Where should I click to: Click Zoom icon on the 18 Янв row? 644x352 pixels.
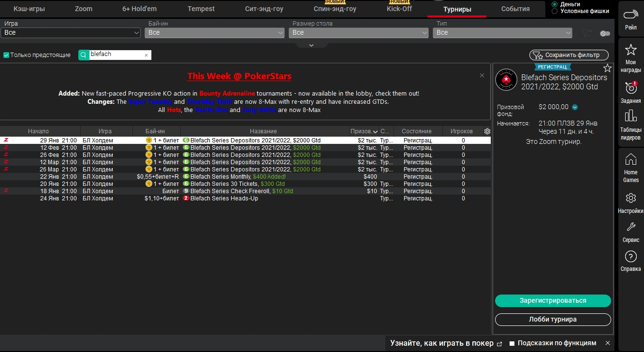6,191
